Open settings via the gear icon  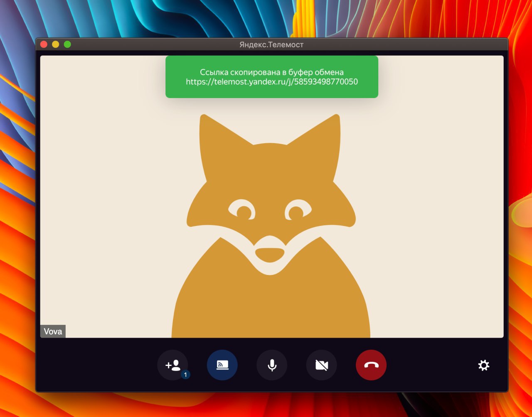click(484, 365)
